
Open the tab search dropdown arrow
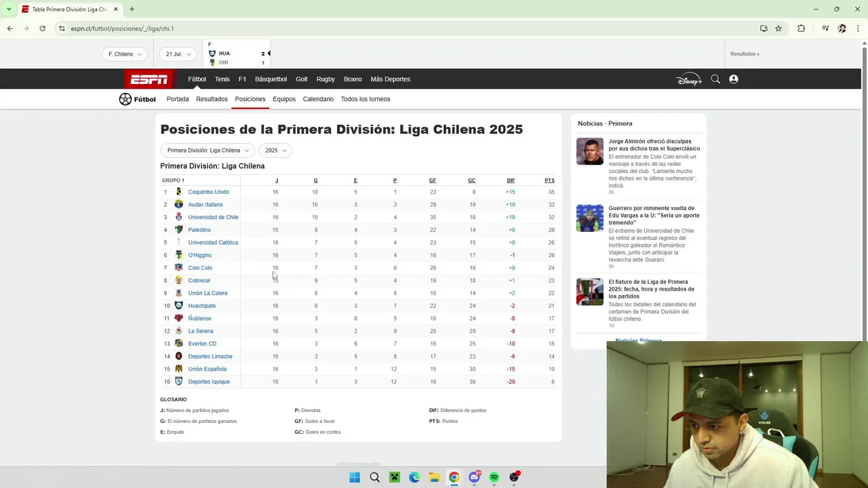tap(9, 9)
